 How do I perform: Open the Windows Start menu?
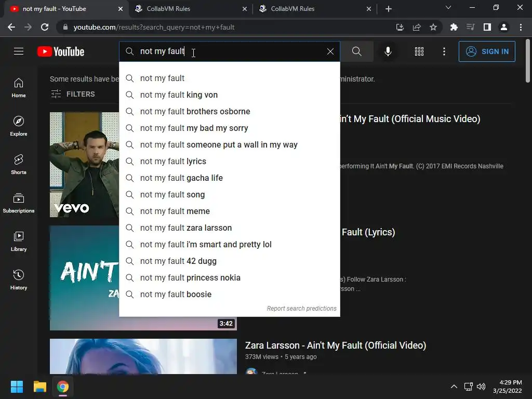(17, 387)
